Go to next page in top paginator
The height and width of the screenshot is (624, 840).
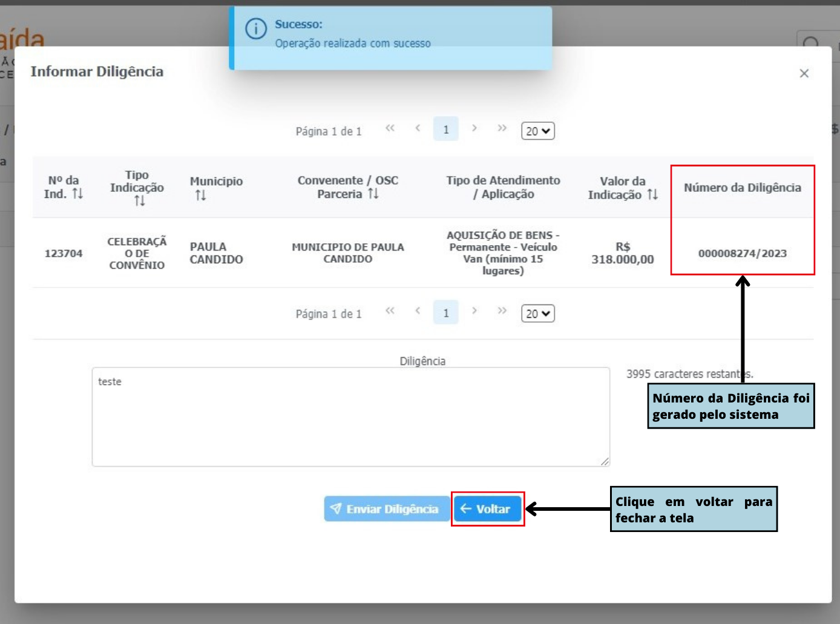pos(474,129)
